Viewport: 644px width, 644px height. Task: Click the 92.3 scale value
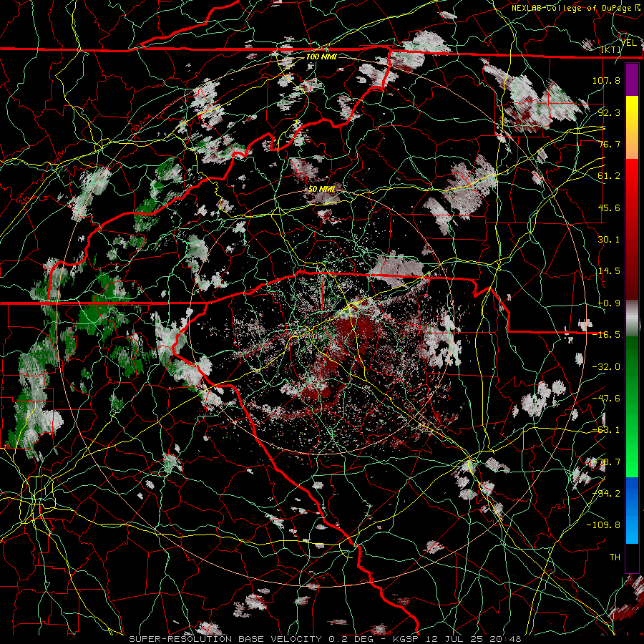point(609,112)
